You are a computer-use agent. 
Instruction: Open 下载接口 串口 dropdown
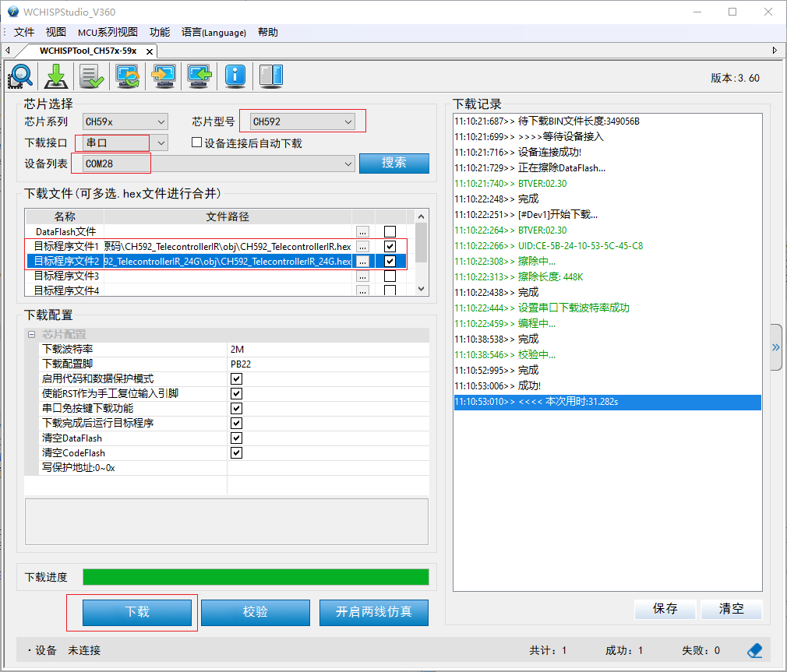click(125, 143)
